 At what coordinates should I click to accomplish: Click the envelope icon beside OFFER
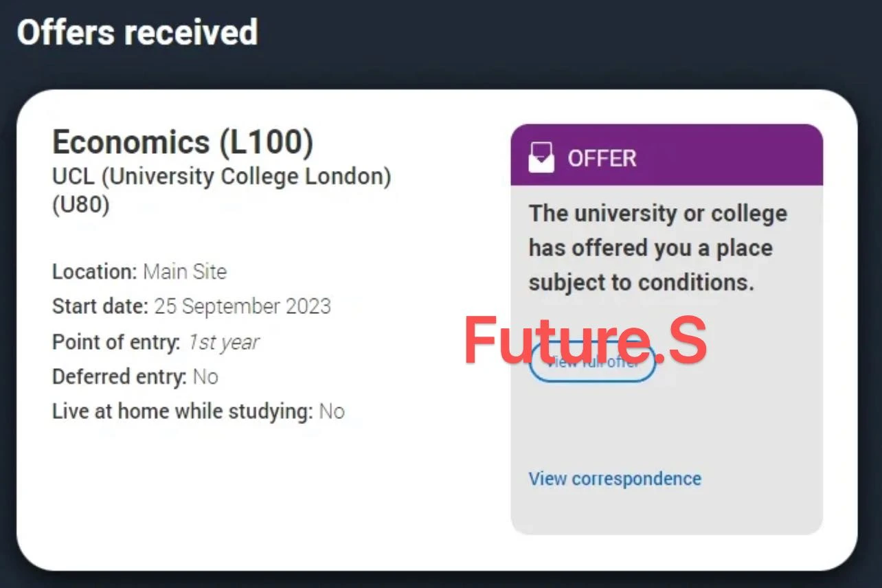(x=541, y=157)
